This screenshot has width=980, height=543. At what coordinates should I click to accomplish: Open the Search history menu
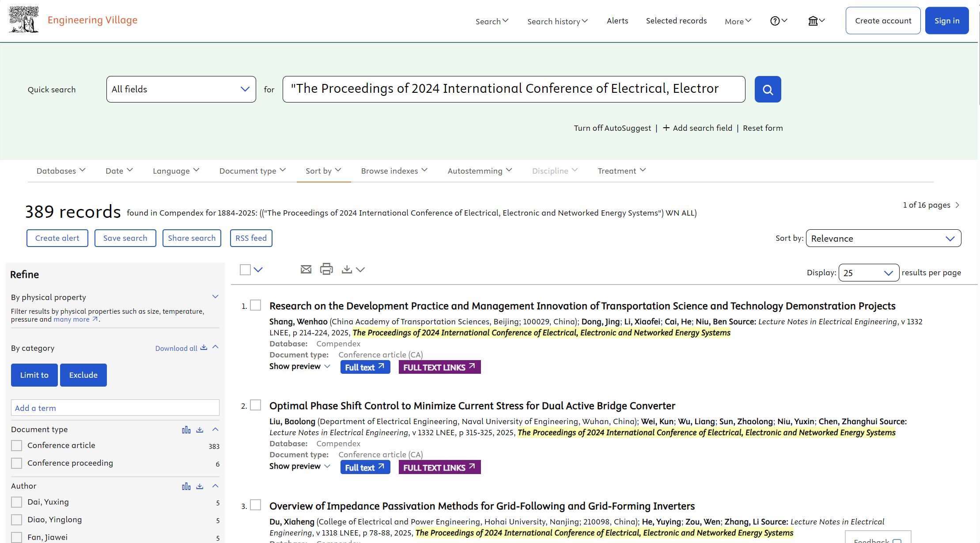click(x=557, y=21)
